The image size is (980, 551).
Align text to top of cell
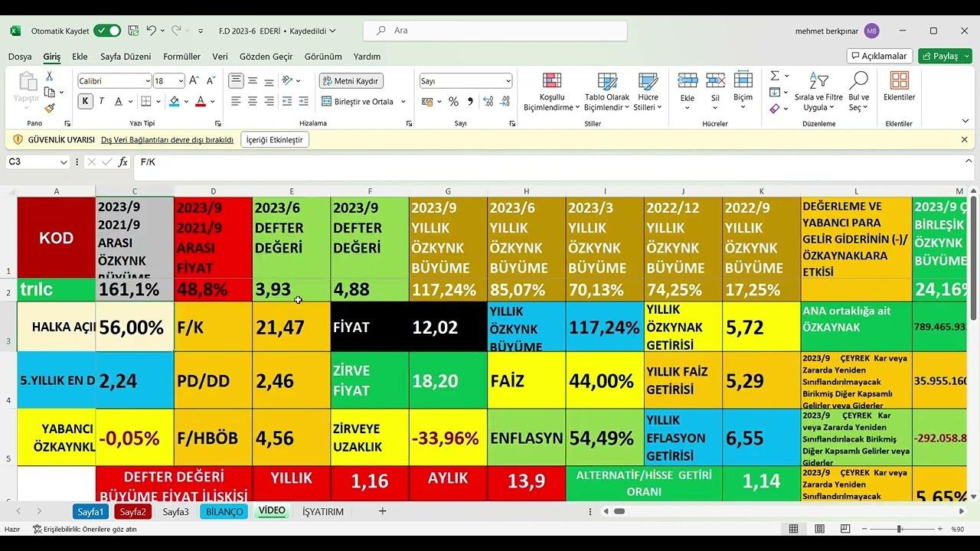point(236,80)
